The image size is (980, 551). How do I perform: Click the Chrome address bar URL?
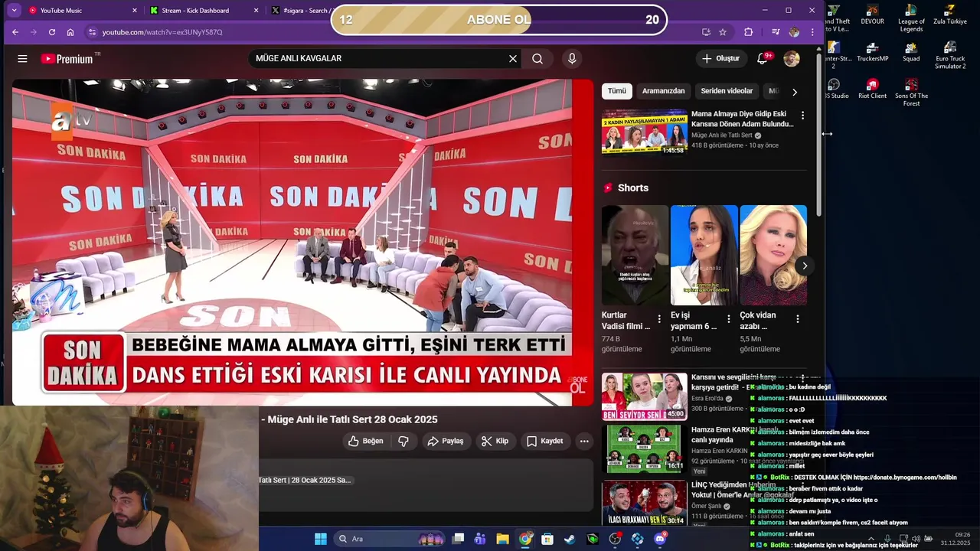click(x=162, y=32)
